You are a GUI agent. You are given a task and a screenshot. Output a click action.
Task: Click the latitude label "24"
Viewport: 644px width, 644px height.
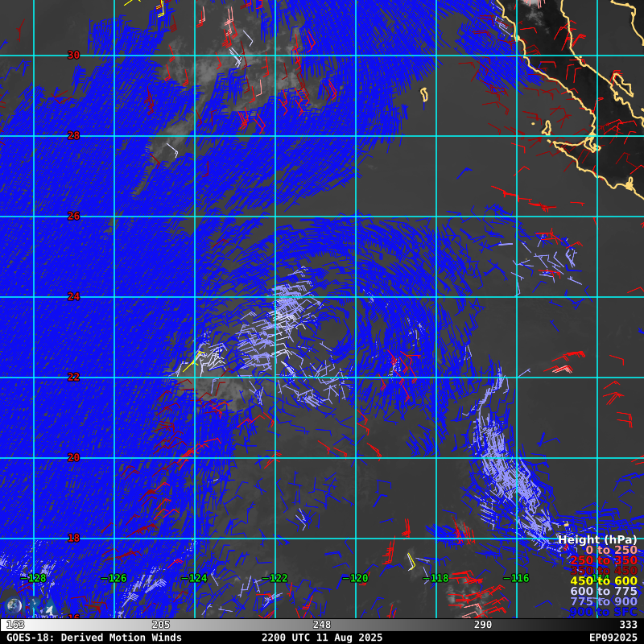coord(73,296)
